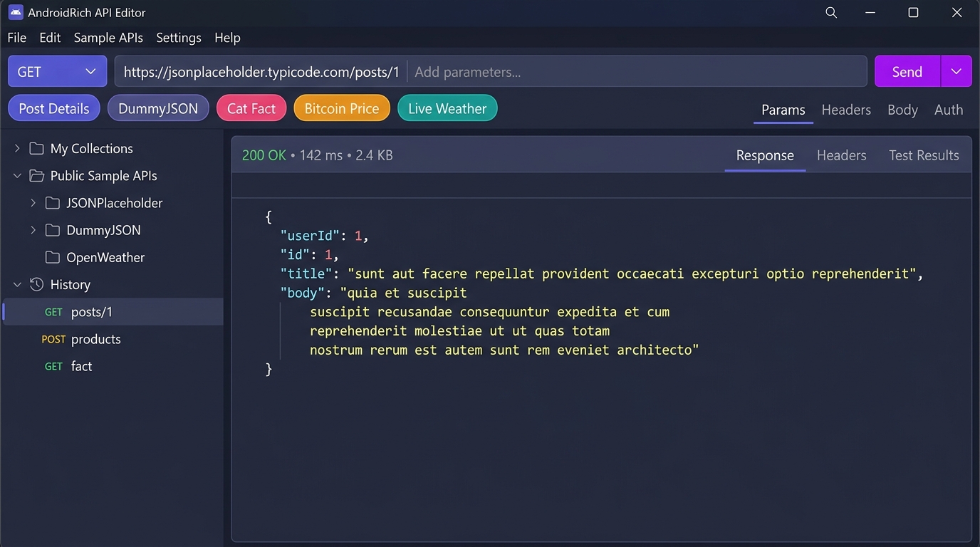Click the "body" key in response
This screenshot has width=980, height=547.
coord(303,293)
